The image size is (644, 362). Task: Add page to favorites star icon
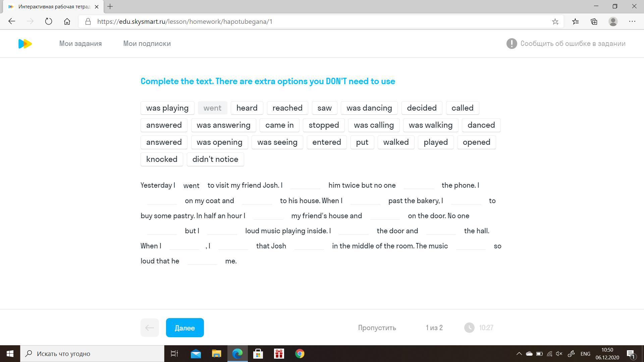tap(555, 21)
